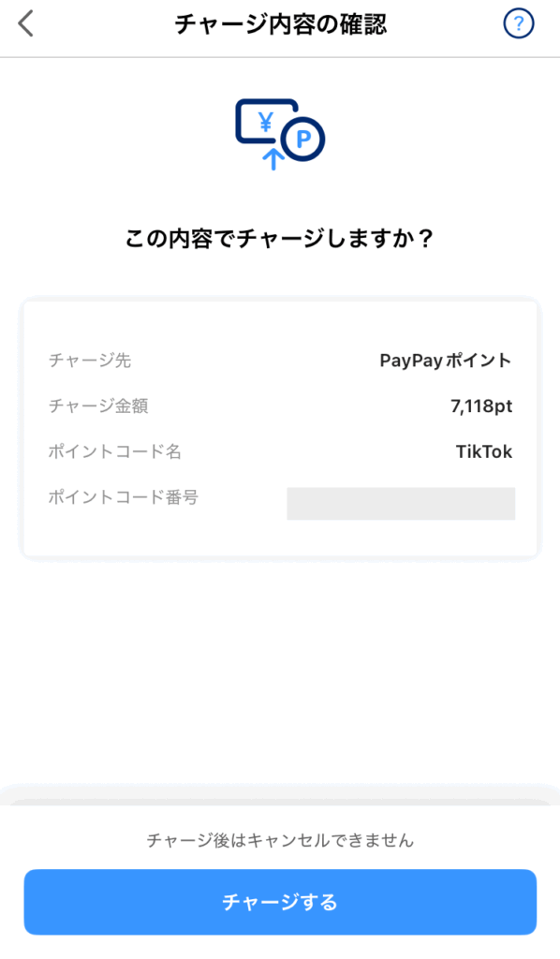
Task: Click the ポイントコード番号 label
Action: tap(124, 497)
